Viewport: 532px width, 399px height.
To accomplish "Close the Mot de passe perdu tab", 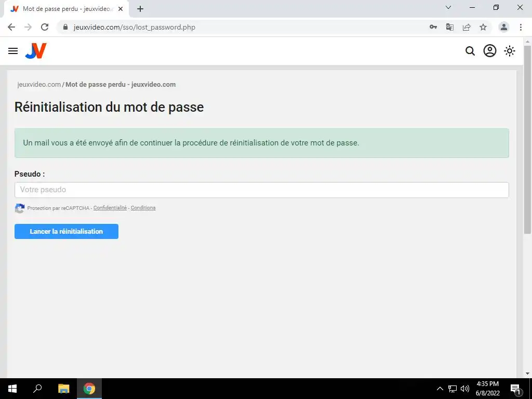I will [x=121, y=9].
